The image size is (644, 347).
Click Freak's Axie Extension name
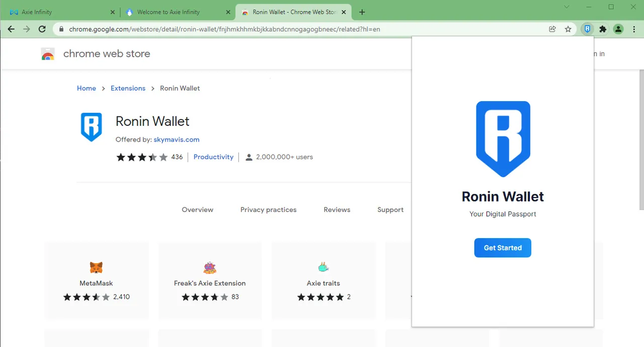(x=210, y=284)
